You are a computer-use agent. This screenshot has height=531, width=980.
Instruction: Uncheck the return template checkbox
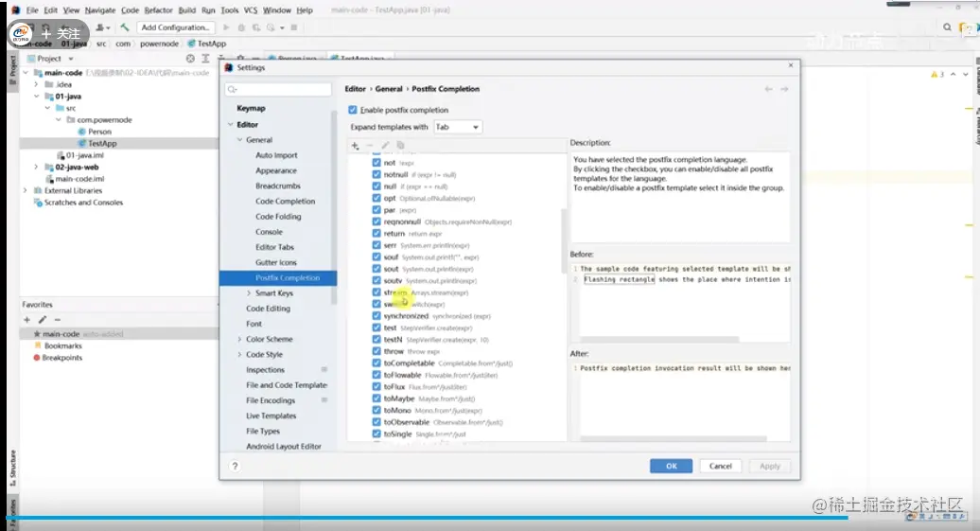tap(376, 233)
